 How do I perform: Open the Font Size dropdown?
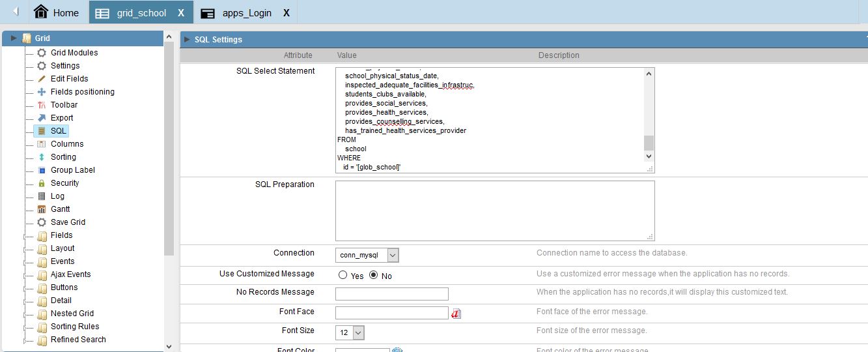[350, 332]
